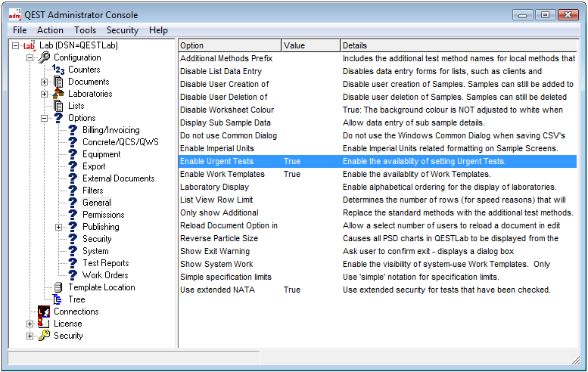Expand the License tree node
588x372 pixels.
click(x=30, y=324)
